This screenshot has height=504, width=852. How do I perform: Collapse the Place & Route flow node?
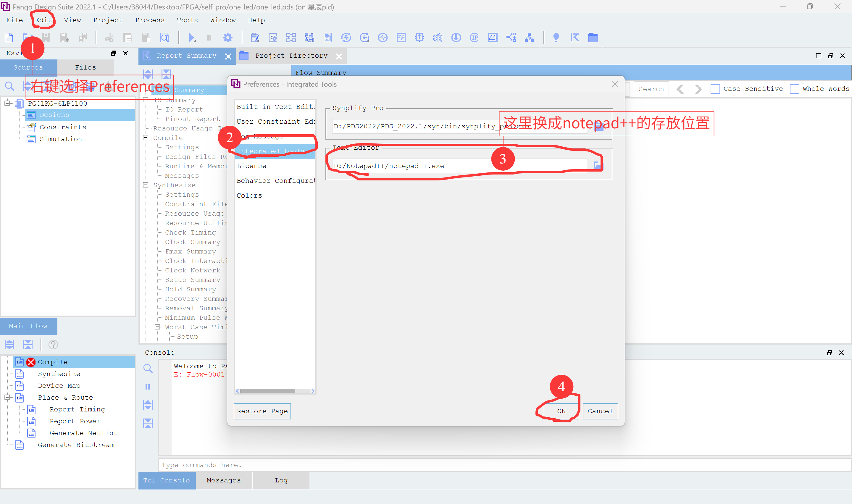tap(7, 397)
